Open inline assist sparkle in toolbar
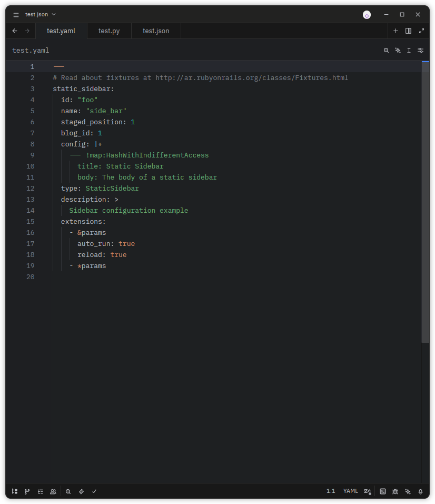The image size is (435, 504). pyautogui.click(x=398, y=51)
